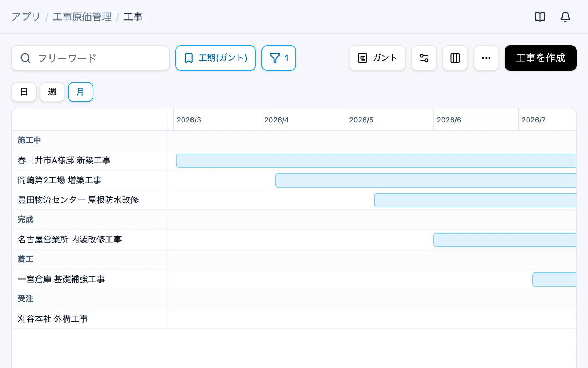Viewport: 588px width, 368px height.
Task: Open the notifications bell
Action: [x=565, y=17]
